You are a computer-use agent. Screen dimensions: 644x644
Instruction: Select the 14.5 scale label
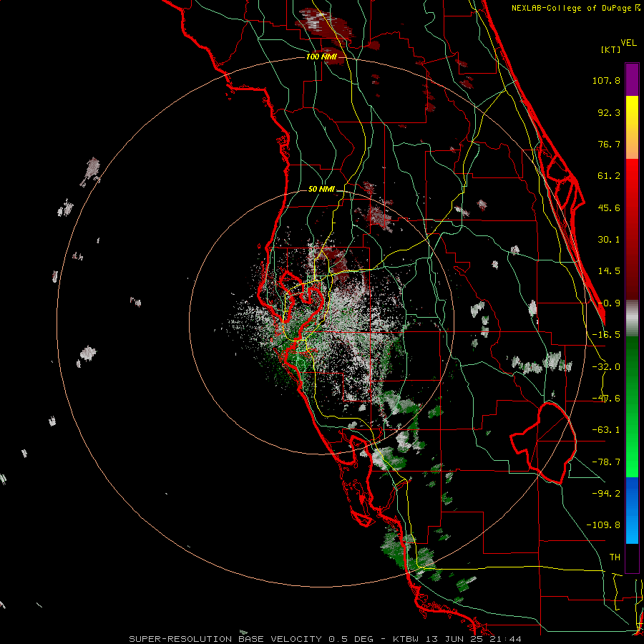(609, 271)
